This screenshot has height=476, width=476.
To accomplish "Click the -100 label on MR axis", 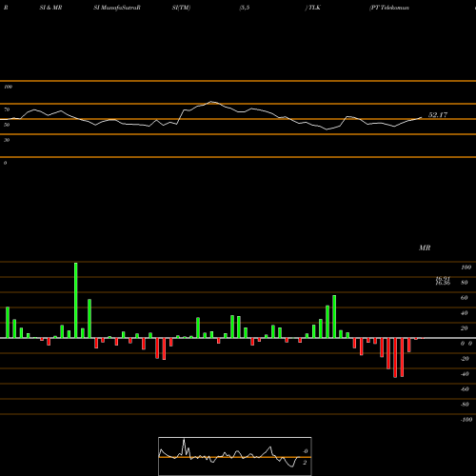I will coord(466,420).
